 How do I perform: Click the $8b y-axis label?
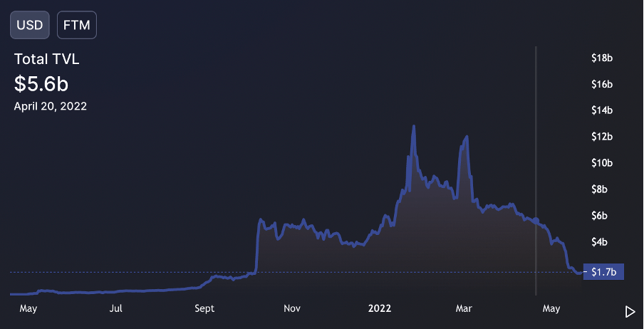click(x=600, y=189)
